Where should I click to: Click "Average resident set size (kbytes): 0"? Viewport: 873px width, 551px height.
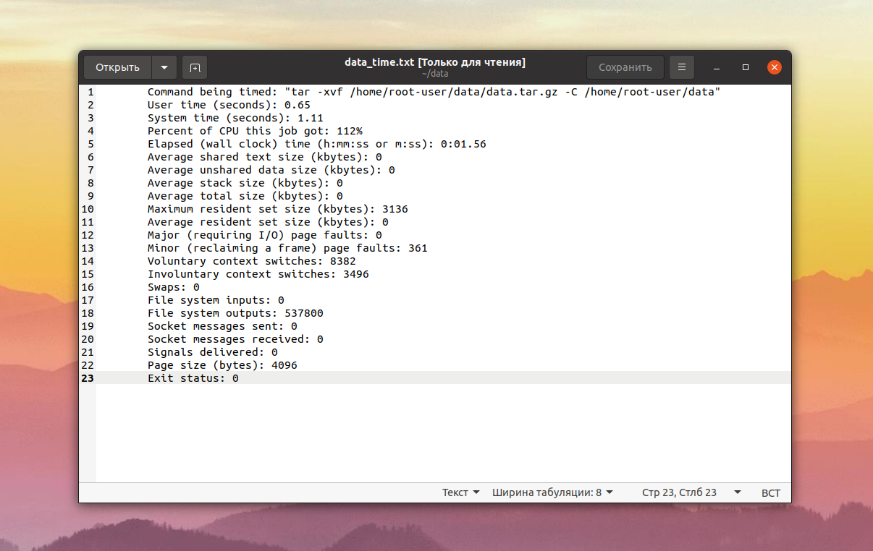[268, 222]
